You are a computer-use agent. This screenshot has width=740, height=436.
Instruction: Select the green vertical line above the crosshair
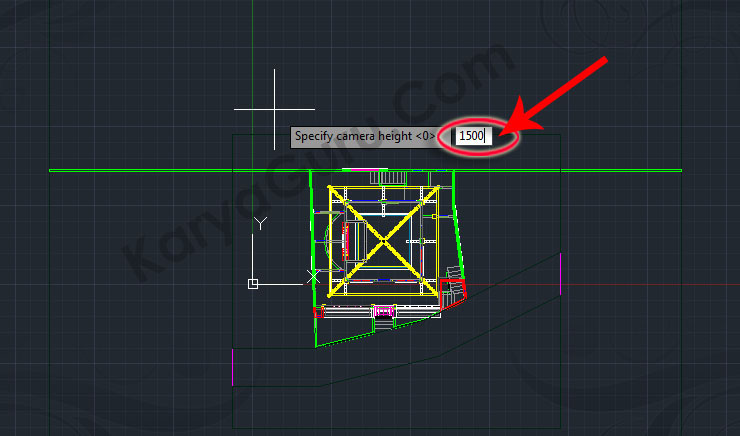253,40
